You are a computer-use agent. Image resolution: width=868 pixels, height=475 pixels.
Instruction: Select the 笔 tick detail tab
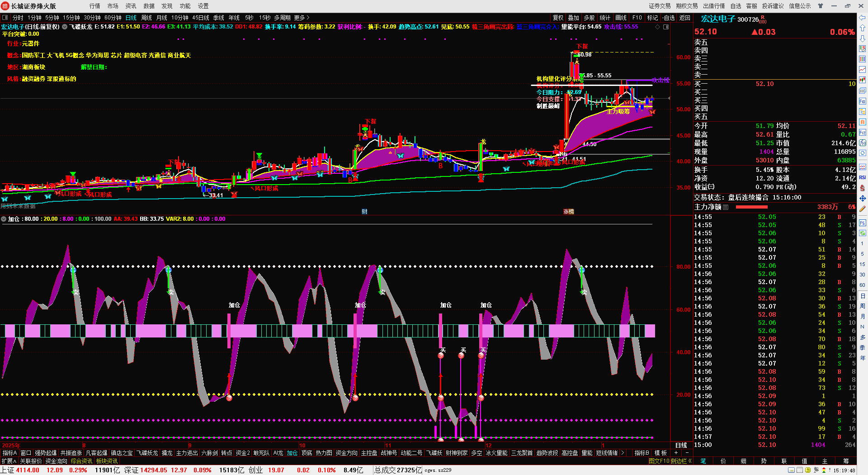tap(703, 461)
